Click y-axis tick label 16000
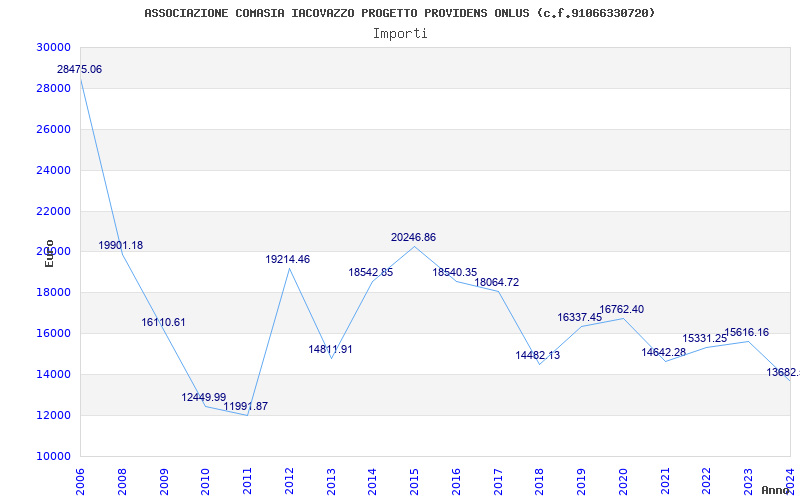The width and height of the screenshot is (800, 500). 54,333
